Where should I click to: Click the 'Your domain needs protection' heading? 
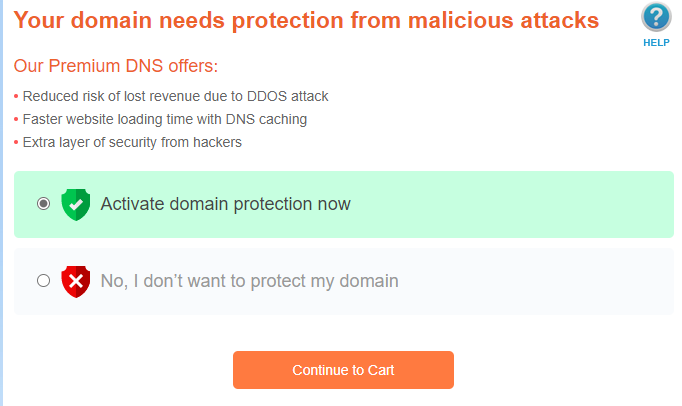click(x=306, y=19)
